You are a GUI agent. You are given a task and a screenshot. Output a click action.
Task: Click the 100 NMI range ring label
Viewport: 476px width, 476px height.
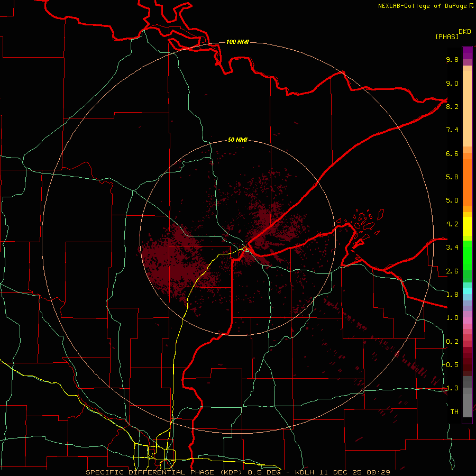(237, 42)
